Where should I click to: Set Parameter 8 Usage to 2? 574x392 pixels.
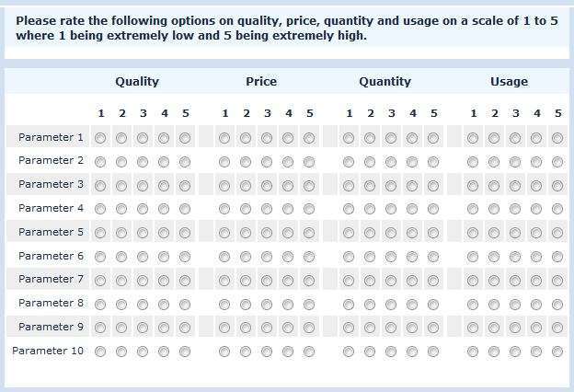coord(494,304)
